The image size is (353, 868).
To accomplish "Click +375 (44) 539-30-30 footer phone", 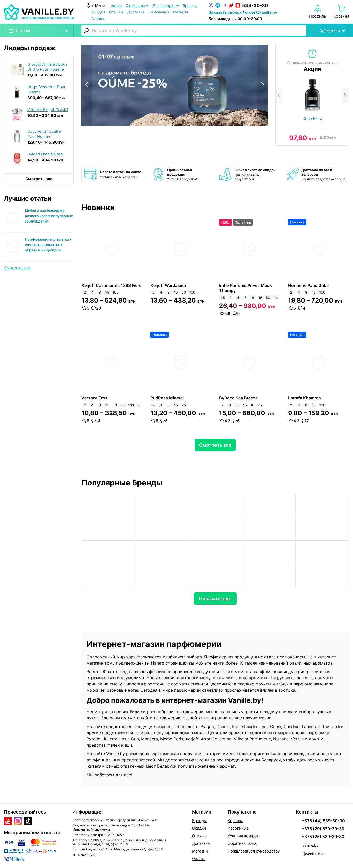I will coord(323,820).
